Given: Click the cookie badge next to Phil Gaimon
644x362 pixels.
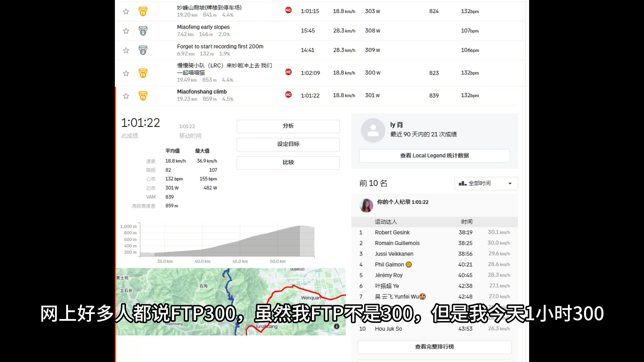Looking at the screenshot, I should click(409, 265).
